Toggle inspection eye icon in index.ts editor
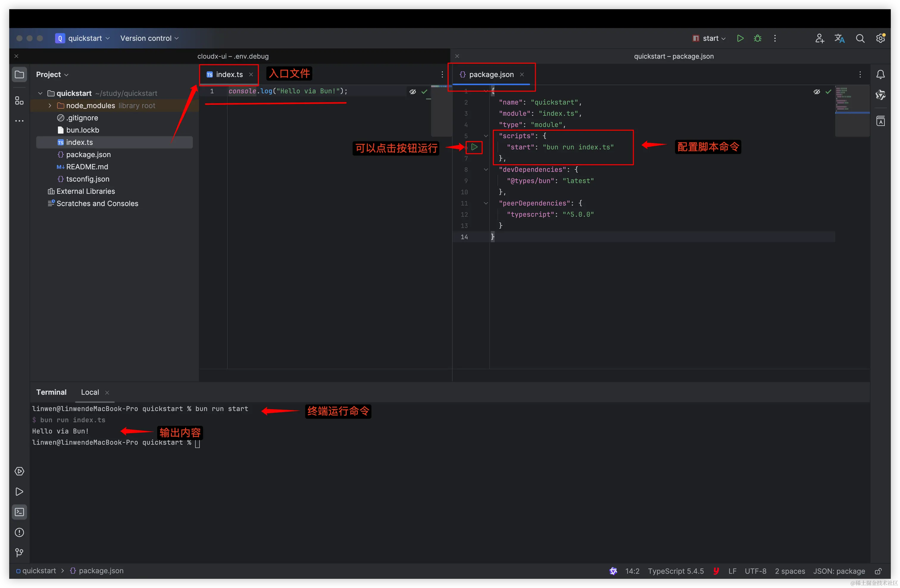The height and width of the screenshot is (588, 900). pos(412,91)
